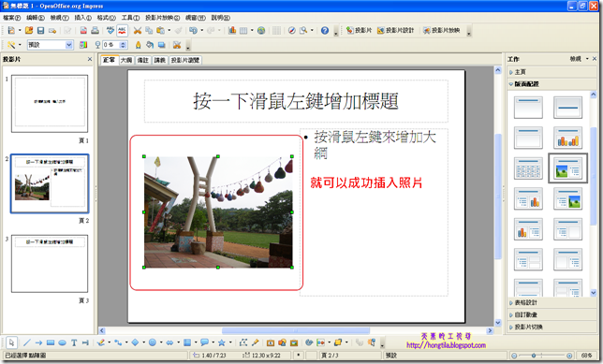Open the 格式 (Format) menu
Image resolution: width=603 pixels, height=364 pixels.
tap(106, 18)
